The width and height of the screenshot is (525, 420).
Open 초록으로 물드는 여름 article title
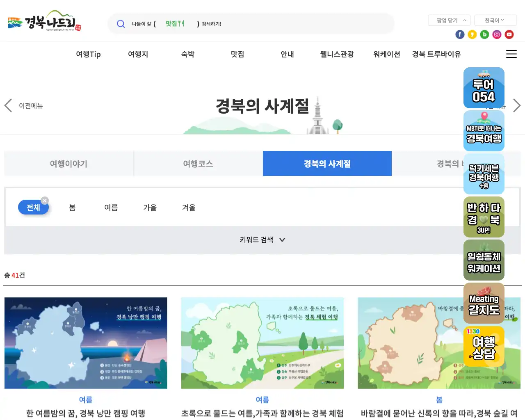[x=262, y=413]
